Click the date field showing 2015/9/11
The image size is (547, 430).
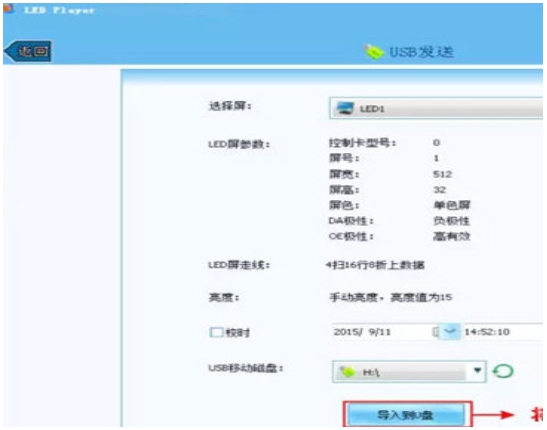pyautogui.click(x=384, y=332)
